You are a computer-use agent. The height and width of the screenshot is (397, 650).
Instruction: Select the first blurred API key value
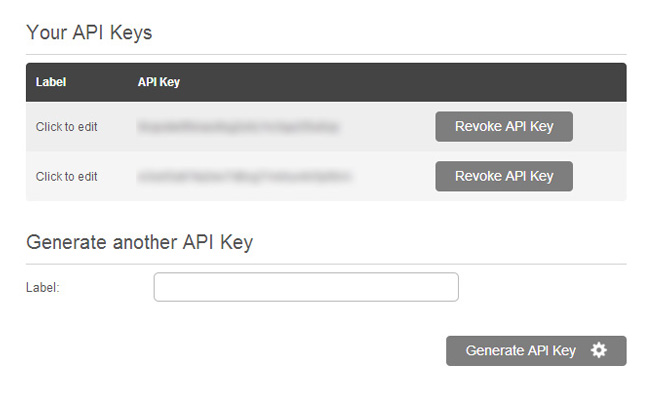point(238,127)
